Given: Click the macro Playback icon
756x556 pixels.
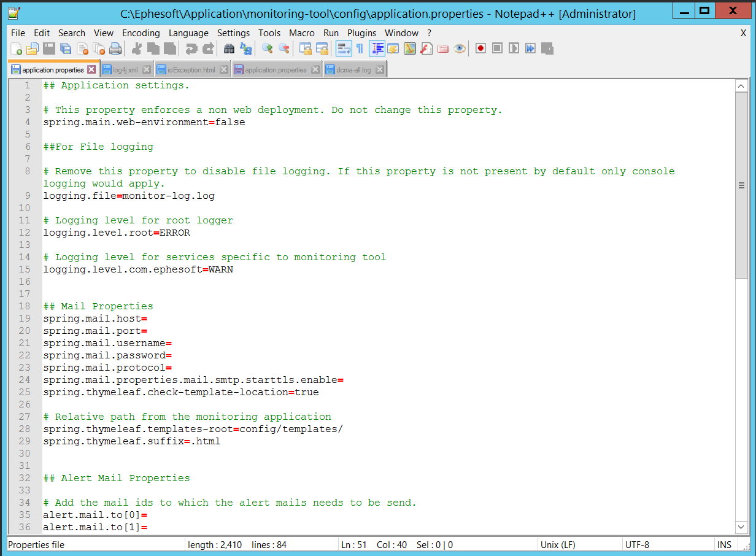Looking at the screenshot, I should point(514,48).
